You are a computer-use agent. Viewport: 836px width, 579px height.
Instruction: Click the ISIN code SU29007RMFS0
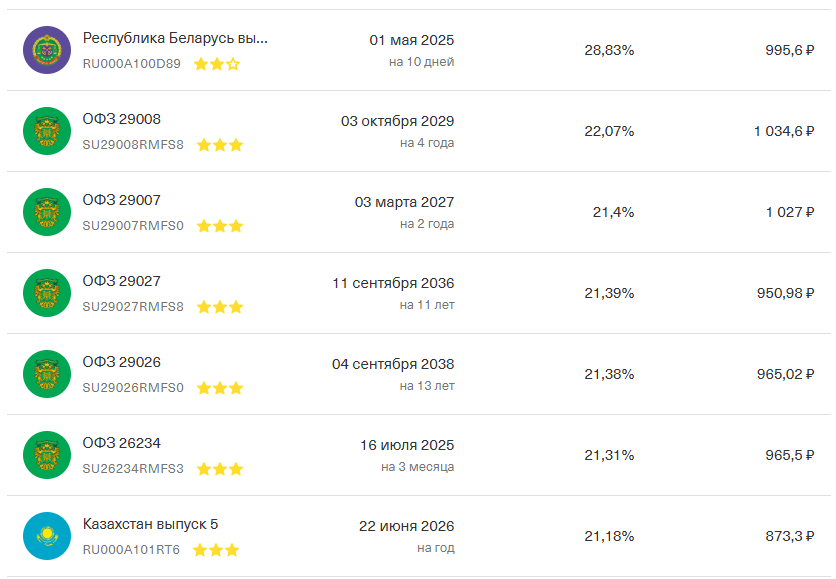(133, 226)
